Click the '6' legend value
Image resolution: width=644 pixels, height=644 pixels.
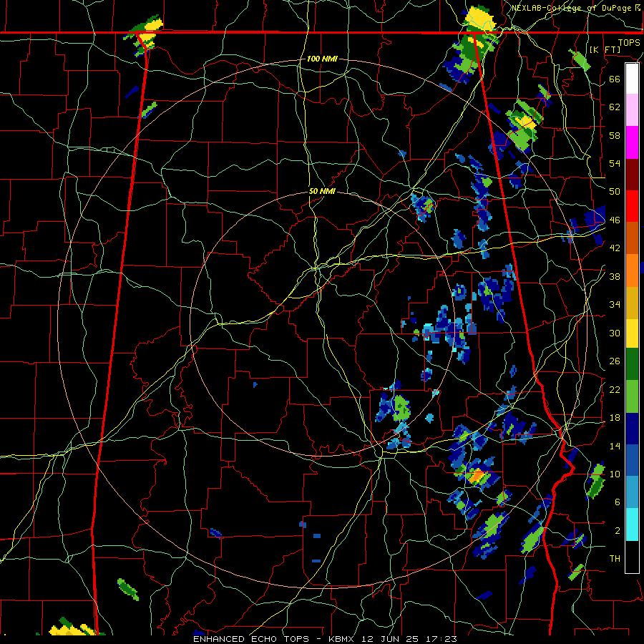pos(617,502)
